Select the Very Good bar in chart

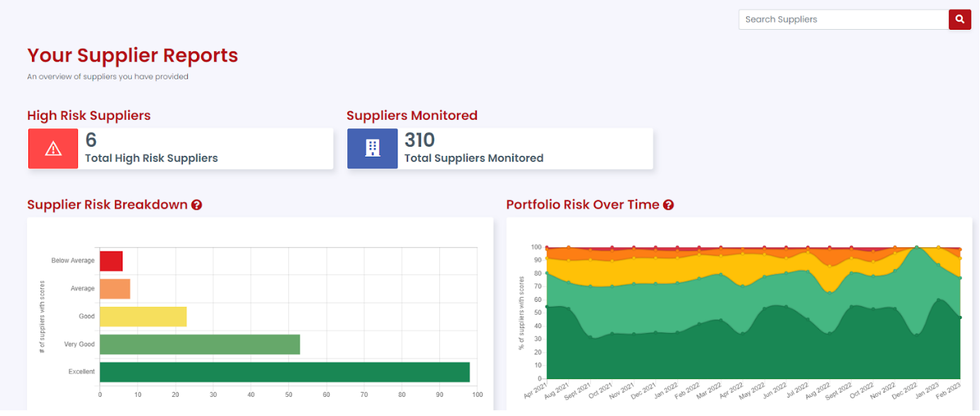[199, 344]
